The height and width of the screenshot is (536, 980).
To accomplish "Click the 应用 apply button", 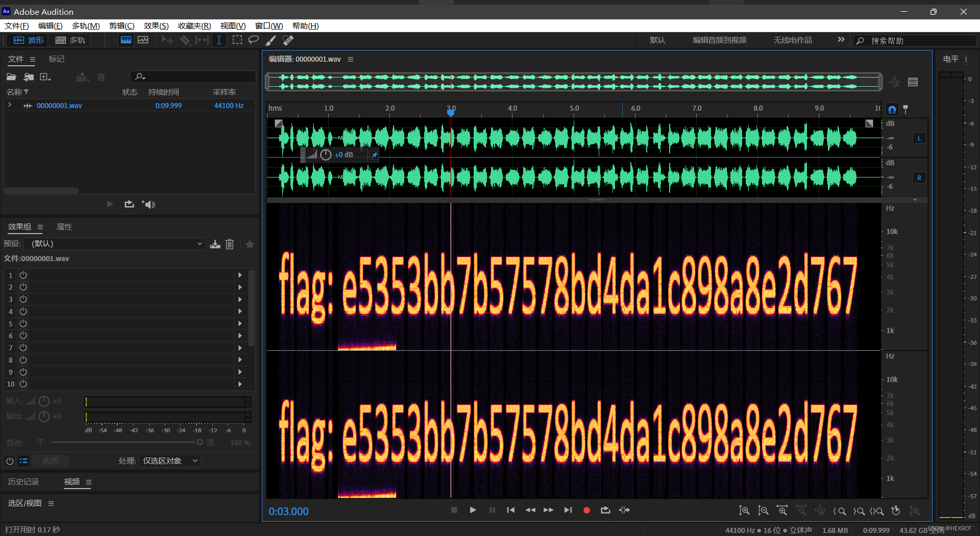I will [x=51, y=461].
